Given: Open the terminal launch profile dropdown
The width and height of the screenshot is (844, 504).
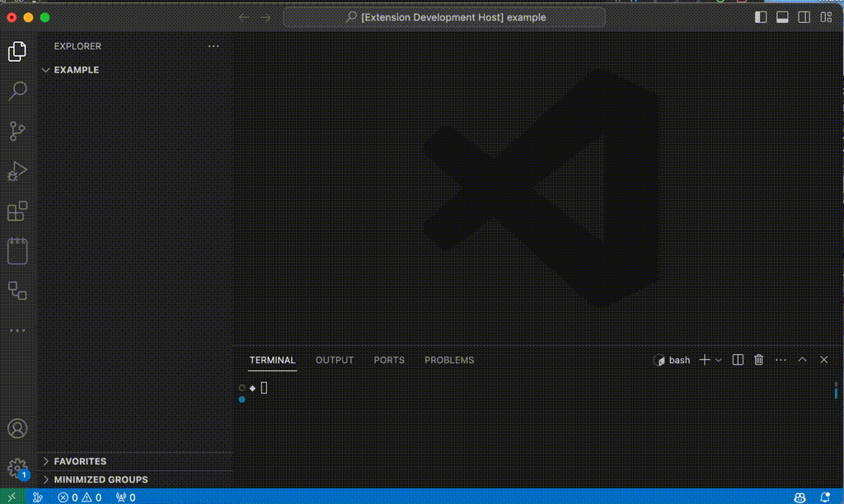Looking at the screenshot, I should tap(718, 361).
